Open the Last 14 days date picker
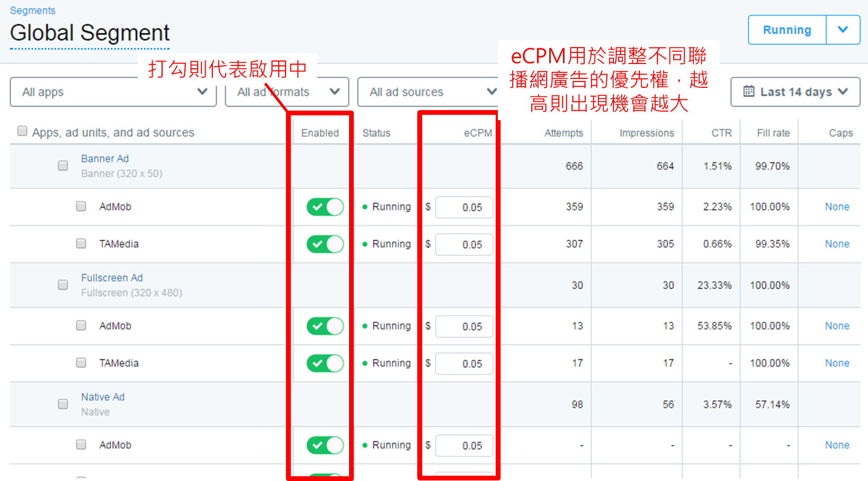The width and height of the screenshot is (868, 481). pyautogui.click(x=795, y=92)
